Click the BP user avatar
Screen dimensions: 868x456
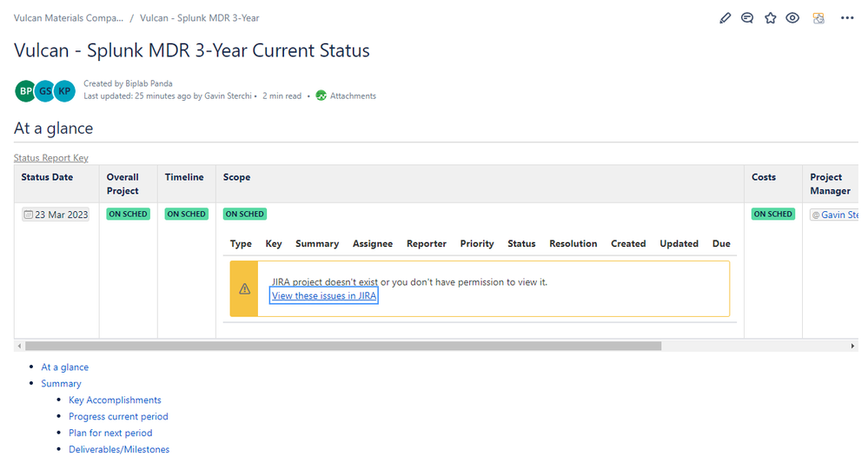[x=25, y=91]
